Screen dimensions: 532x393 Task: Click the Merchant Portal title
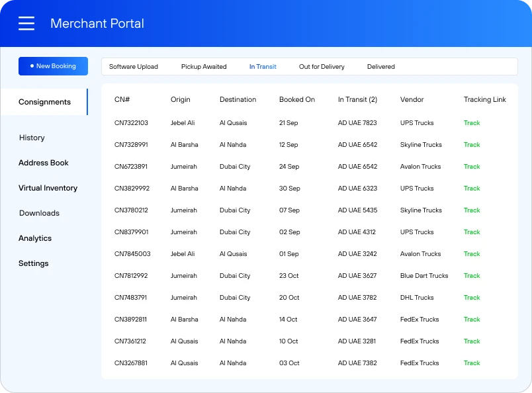point(97,23)
